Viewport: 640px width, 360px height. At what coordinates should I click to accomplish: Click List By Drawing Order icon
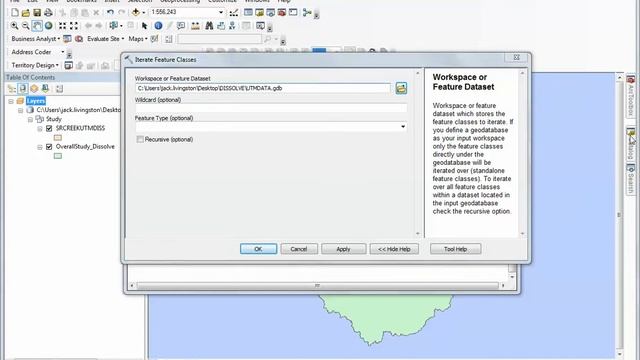[11, 89]
